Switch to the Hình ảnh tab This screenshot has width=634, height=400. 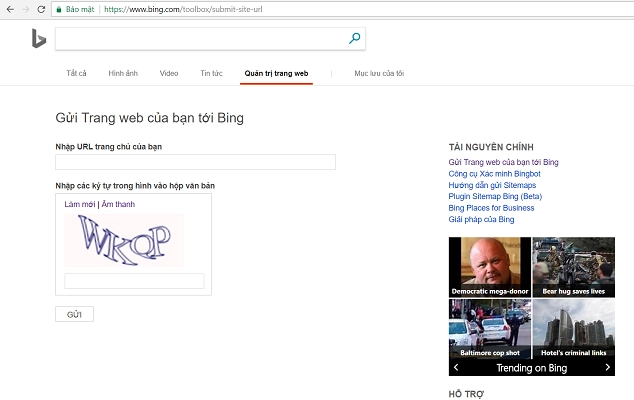pyautogui.click(x=123, y=73)
